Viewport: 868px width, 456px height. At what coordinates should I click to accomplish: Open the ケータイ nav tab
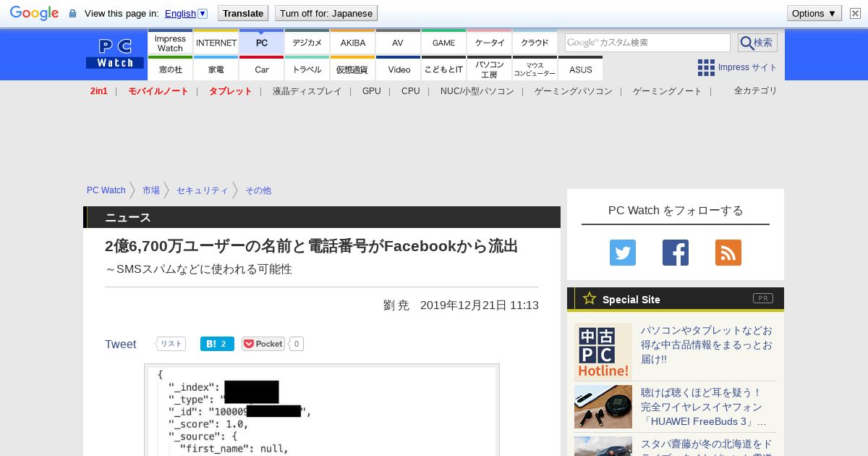(x=490, y=43)
